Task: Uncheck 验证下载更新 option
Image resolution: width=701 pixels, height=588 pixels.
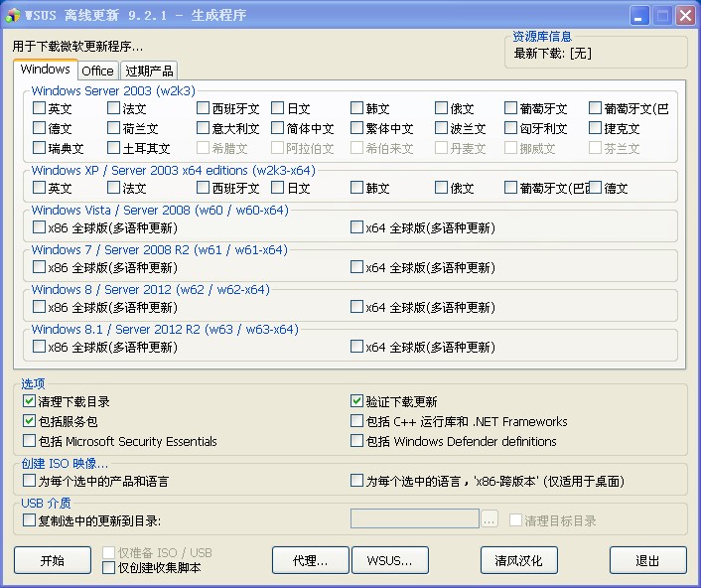Action: pos(356,401)
